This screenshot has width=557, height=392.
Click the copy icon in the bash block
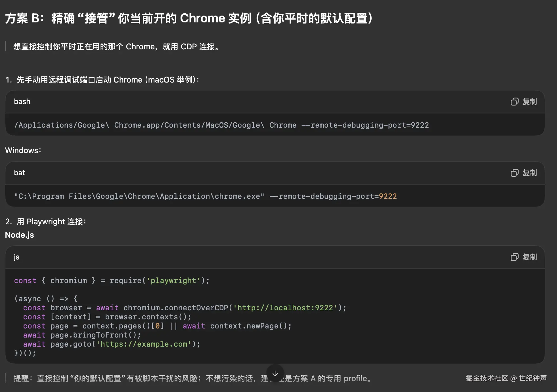point(514,102)
